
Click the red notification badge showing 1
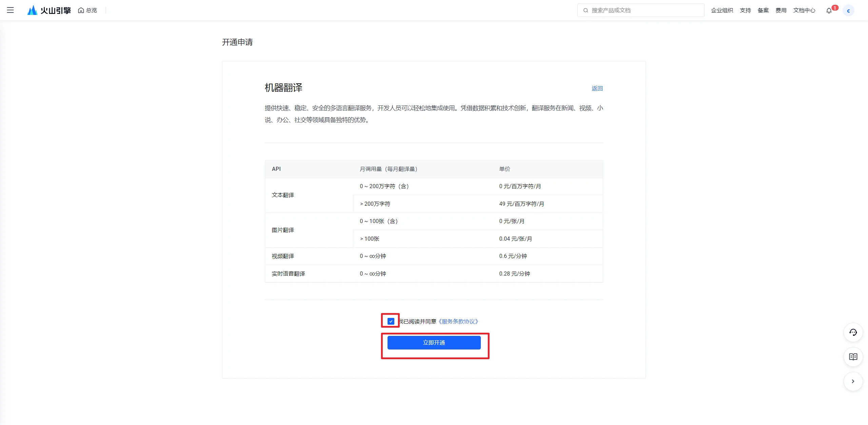[x=835, y=7]
